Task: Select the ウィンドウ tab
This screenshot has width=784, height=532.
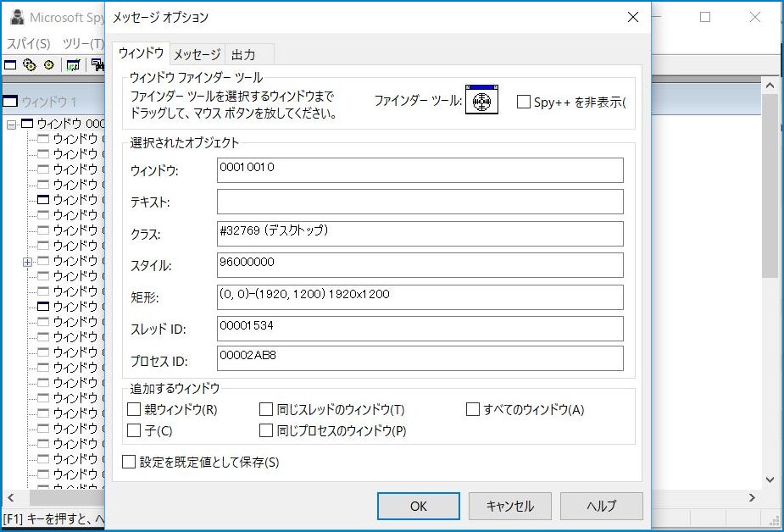Action: coord(141,53)
